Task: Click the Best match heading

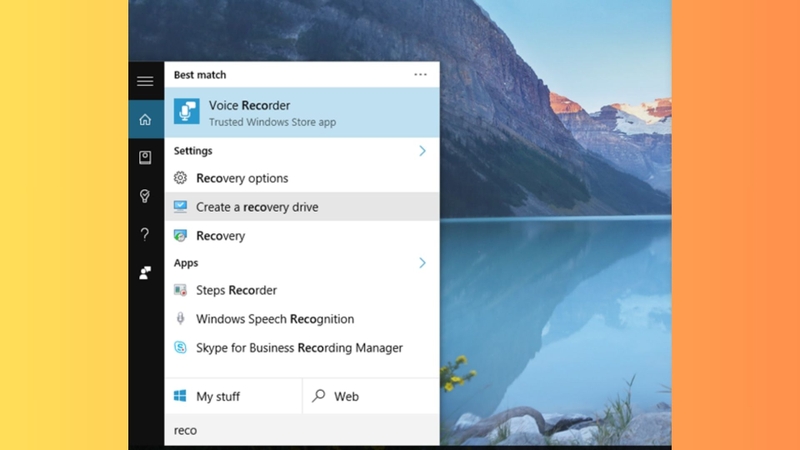Action: [200, 74]
